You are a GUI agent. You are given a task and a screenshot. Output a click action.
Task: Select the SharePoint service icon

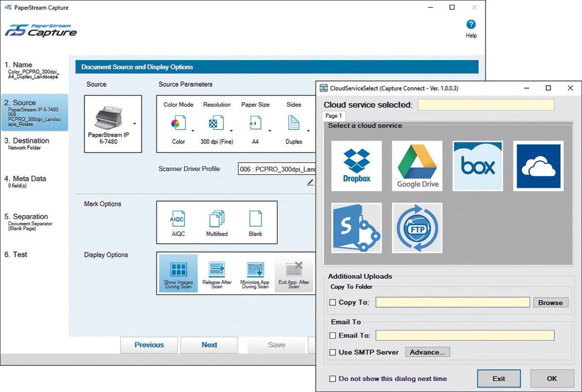coord(356,228)
